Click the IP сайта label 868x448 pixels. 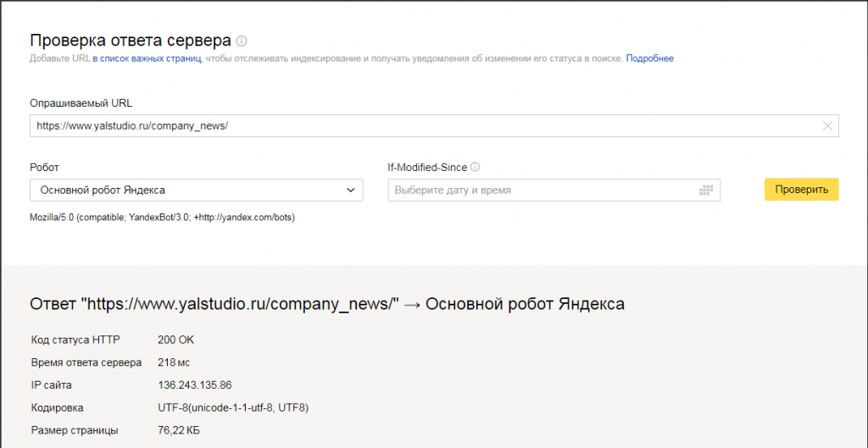pyautogui.click(x=52, y=385)
